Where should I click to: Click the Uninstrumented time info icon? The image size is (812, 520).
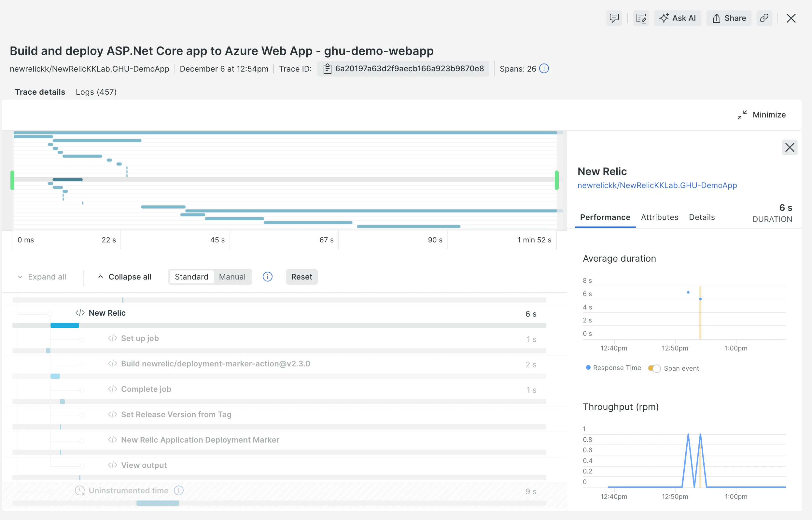[x=179, y=491]
